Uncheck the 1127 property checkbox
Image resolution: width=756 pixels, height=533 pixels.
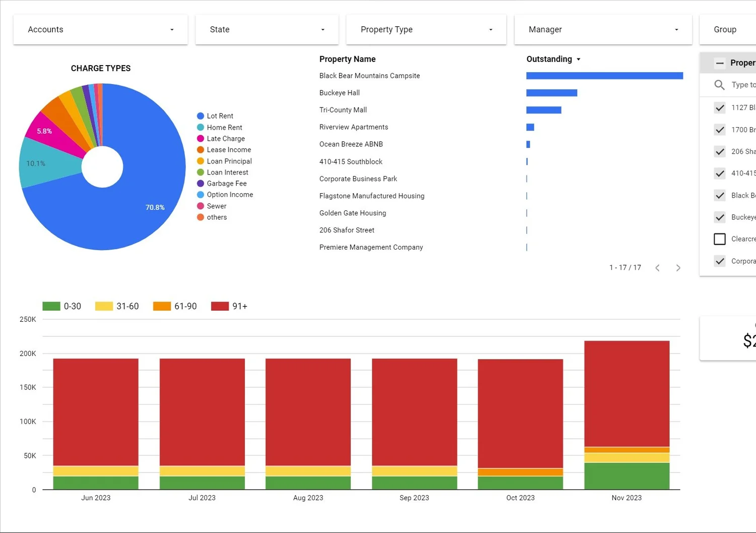(x=719, y=107)
